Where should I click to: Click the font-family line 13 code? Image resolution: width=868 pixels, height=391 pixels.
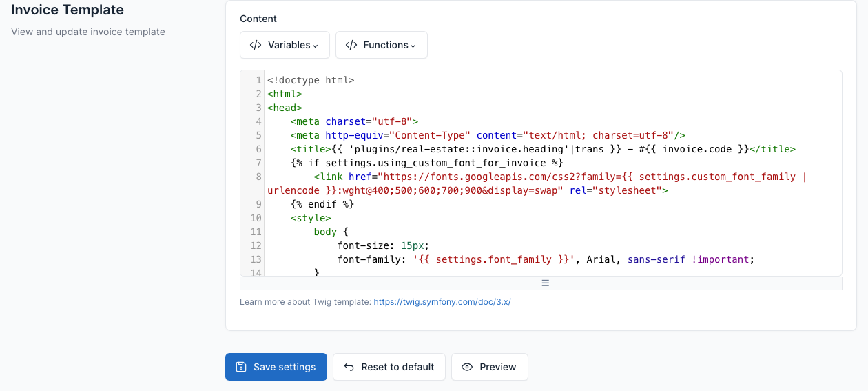pyautogui.click(x=546, y=259)
